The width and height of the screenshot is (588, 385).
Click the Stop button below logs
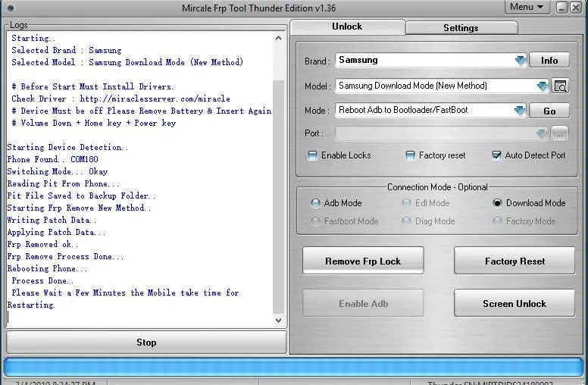146,343
